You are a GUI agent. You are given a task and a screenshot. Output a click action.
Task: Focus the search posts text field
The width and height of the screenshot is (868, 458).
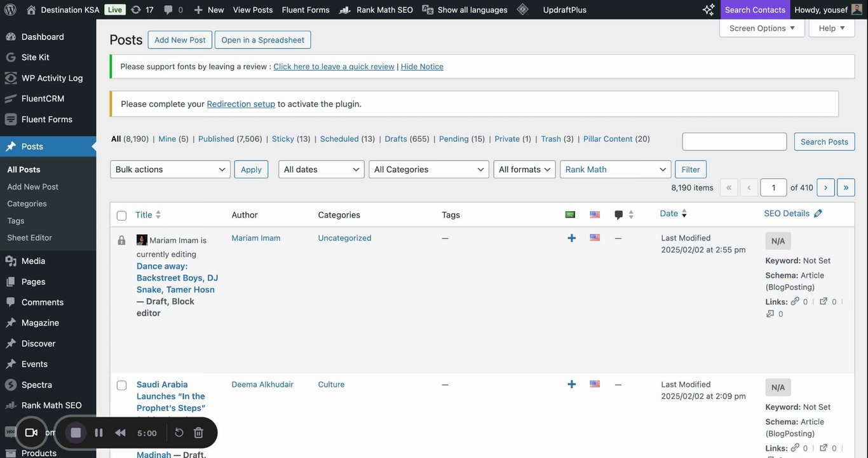[735, 141]
